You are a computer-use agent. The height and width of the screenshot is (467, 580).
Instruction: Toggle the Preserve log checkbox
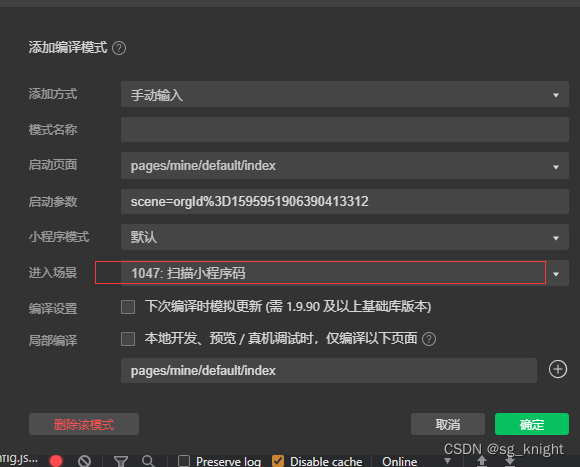tap(184, 461)
